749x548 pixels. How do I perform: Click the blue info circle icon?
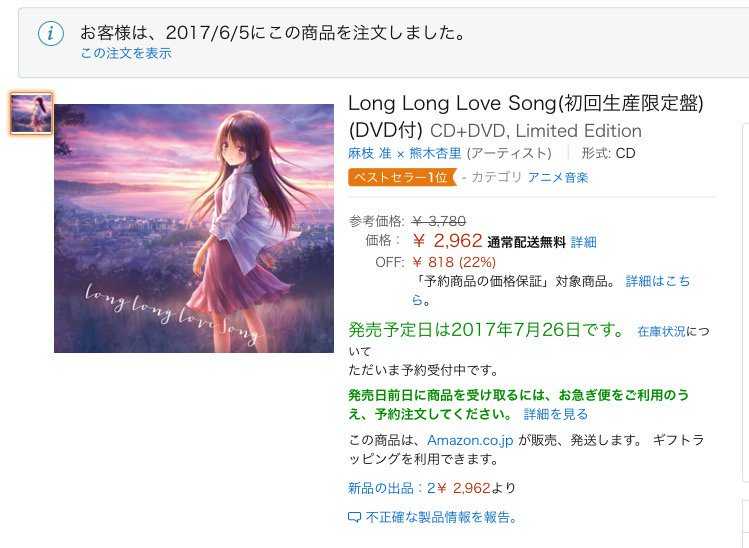[x=51, y=34]
